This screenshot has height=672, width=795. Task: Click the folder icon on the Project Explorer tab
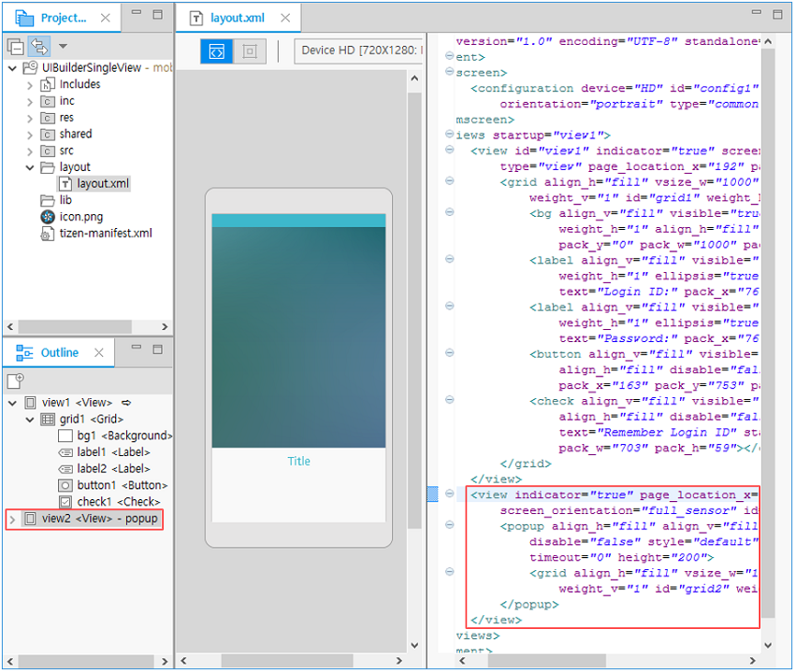click(23, 16)
